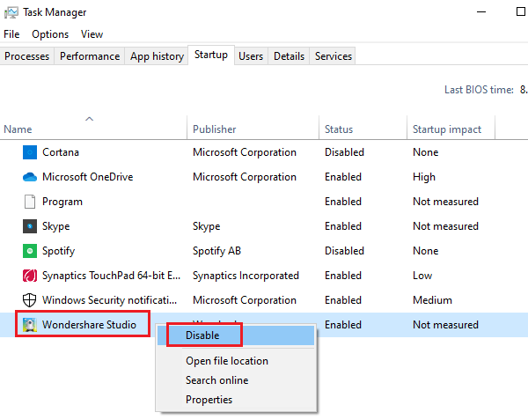Click the Microsoft OneDrive cloud icon

[29, 177]
